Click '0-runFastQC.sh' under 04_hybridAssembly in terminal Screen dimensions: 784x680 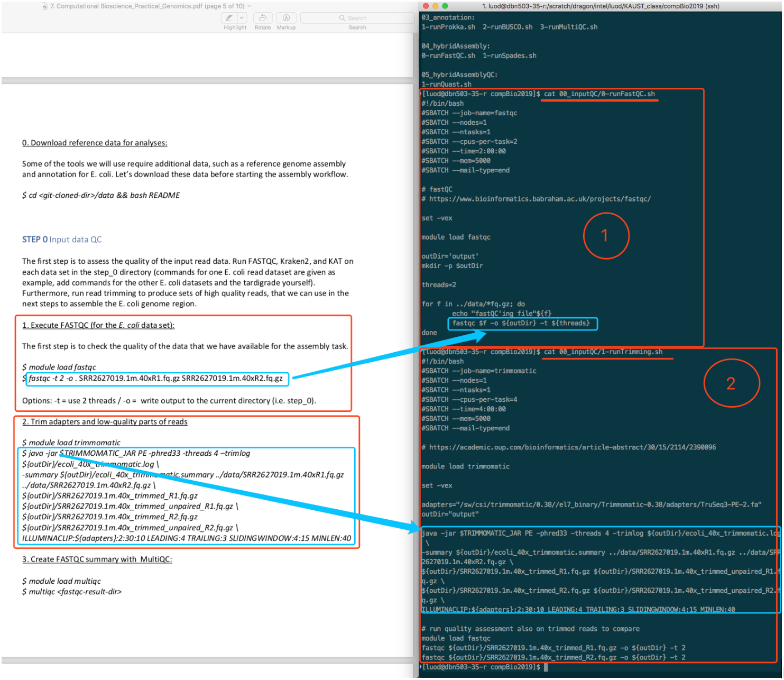click(448, 56)
